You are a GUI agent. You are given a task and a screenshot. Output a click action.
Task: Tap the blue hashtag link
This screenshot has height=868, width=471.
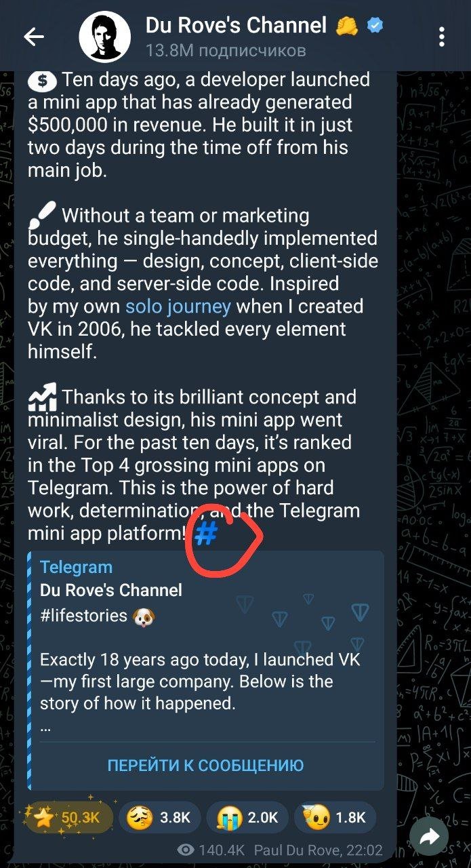(x=205, y=534)
